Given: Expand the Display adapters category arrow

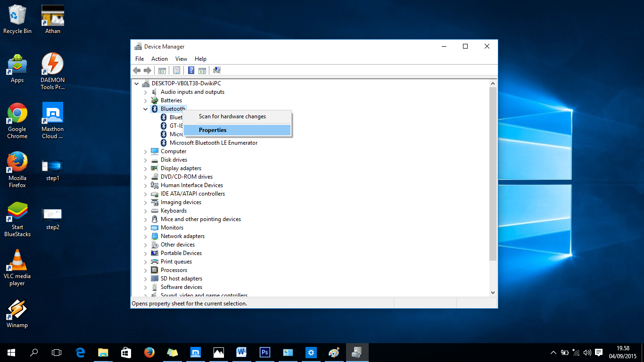Looking at the screenshot, I should coord(146,168).
